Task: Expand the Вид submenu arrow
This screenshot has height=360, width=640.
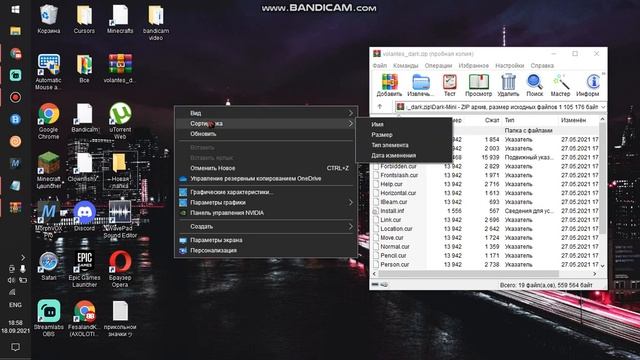Action: point(350,113)
